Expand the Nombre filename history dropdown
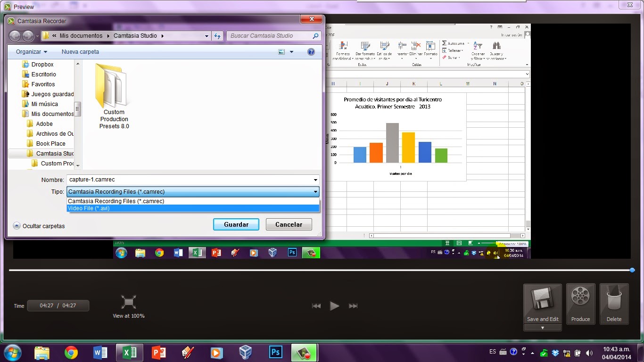The width and height of the screenshot is (644, 362). [x=315, y=180]
